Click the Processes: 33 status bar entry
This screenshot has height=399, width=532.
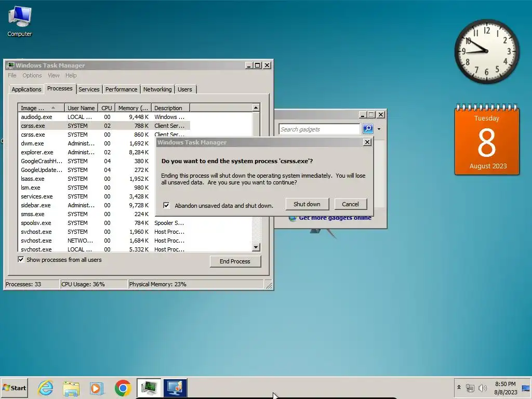pos(32,284)
